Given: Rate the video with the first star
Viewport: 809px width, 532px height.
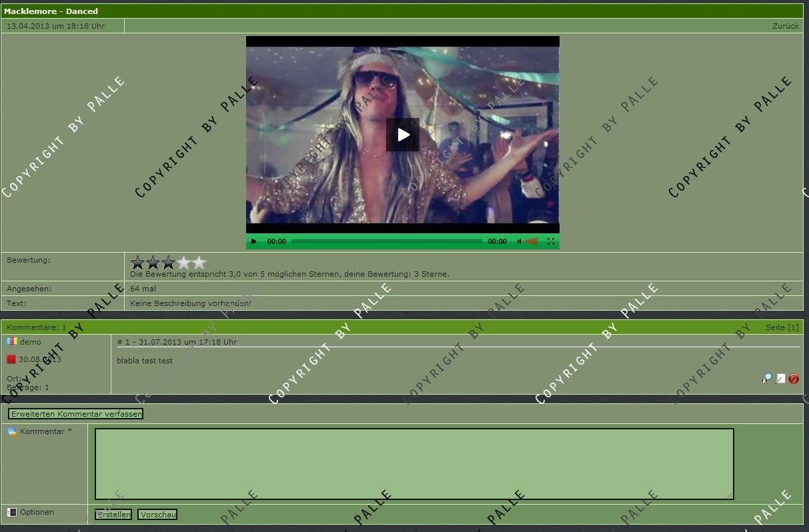Looking at the screenshot, I should (138, 263).
